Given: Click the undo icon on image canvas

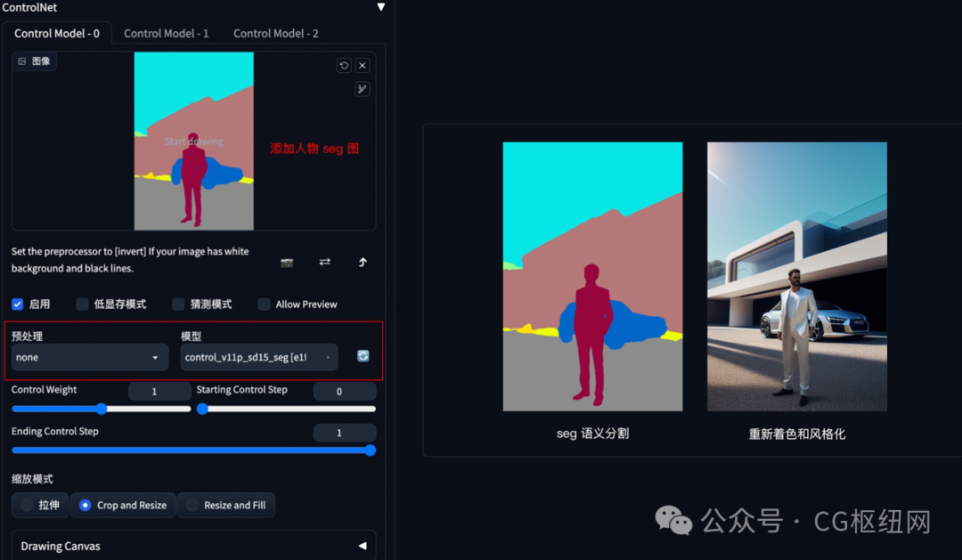Looking at the screenshot, I should (x=344, y=65).
